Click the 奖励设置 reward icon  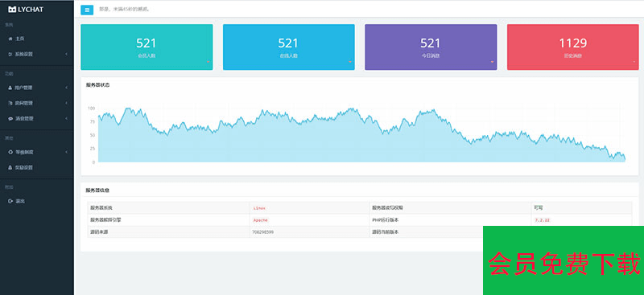pyautogui.click(x=10, y=167)
